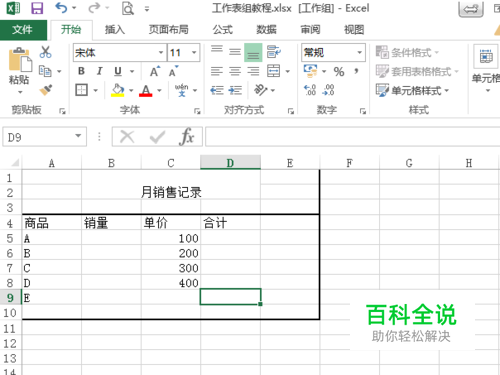Expand the Underline style arrow
500x375 pixels.
[x=132, y=71]
